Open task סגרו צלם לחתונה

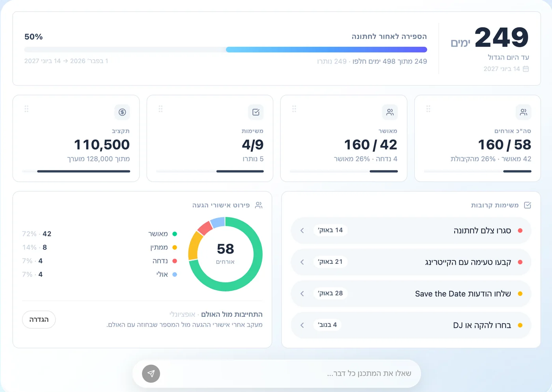(411, 230)
